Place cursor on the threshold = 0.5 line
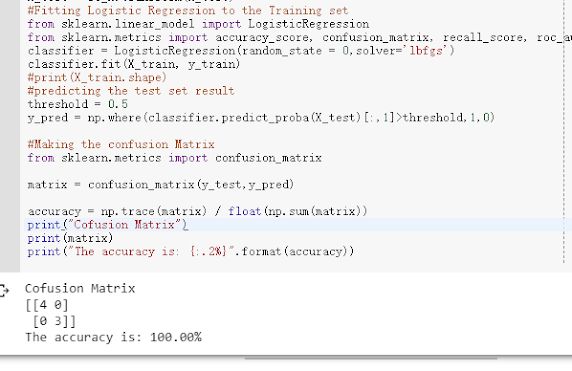Screen dimensions: 572x371 (78, 104)
